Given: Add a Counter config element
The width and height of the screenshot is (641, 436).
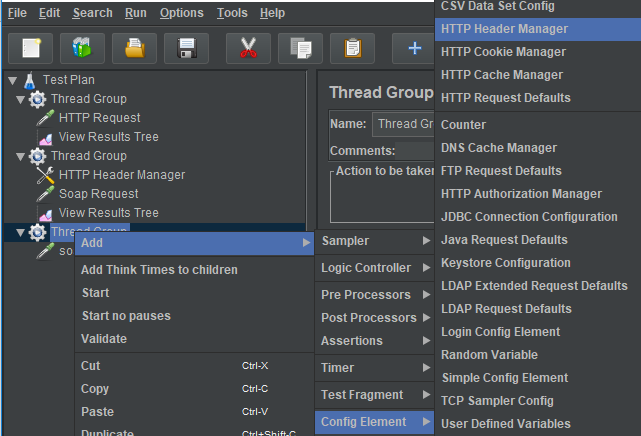Looking at the screenshot, I should click(x=538, y=125).
